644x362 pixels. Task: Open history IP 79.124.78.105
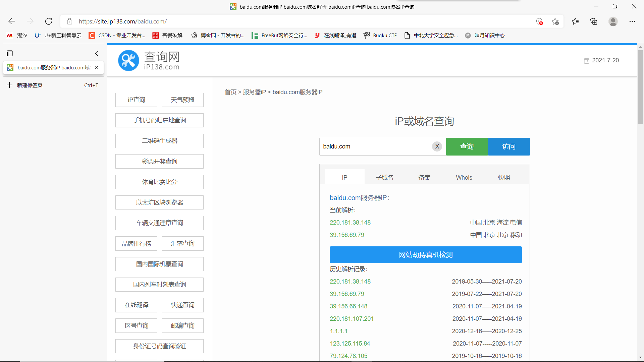(348, 356)
